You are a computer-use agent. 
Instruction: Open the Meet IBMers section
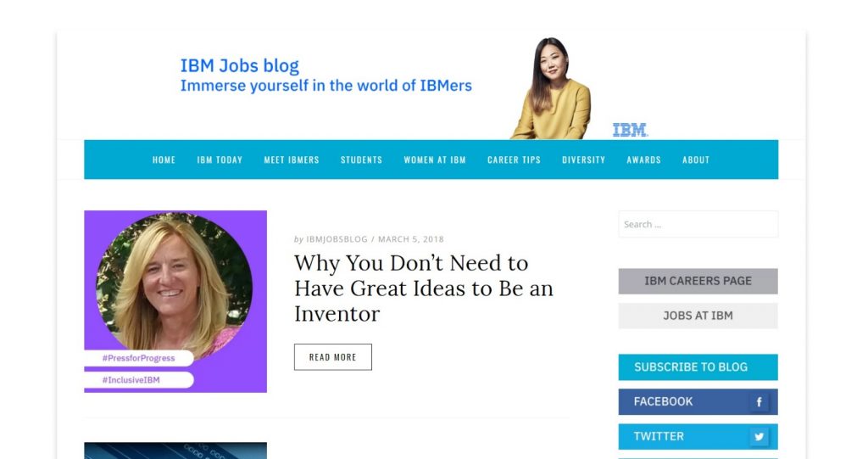click(292, 160)
